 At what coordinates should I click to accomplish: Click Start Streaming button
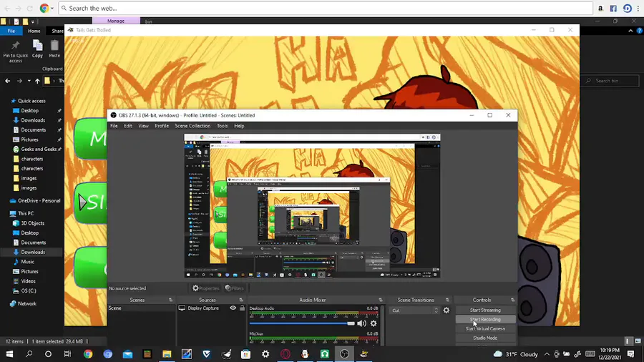(x=485, y=310)
